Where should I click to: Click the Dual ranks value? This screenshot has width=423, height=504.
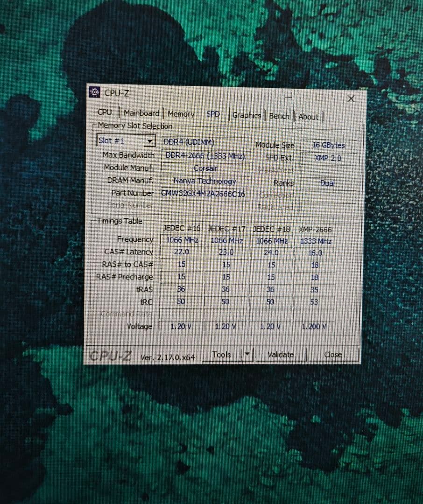327,183
